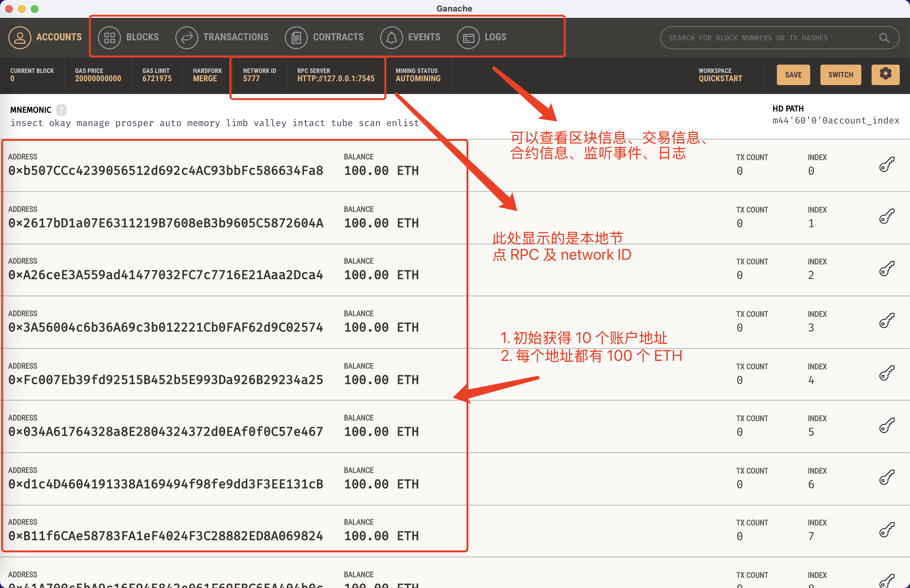Click the Transactions arrows icon
910x588 pixels.
[187, 37]
